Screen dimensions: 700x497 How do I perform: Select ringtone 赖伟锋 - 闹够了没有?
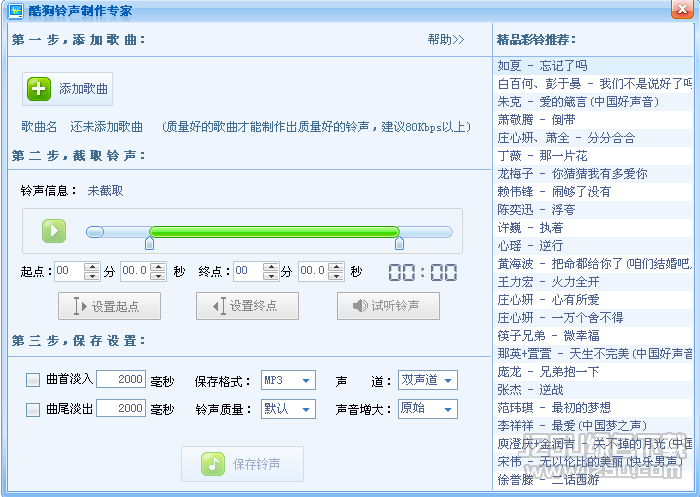pos(593,192)
